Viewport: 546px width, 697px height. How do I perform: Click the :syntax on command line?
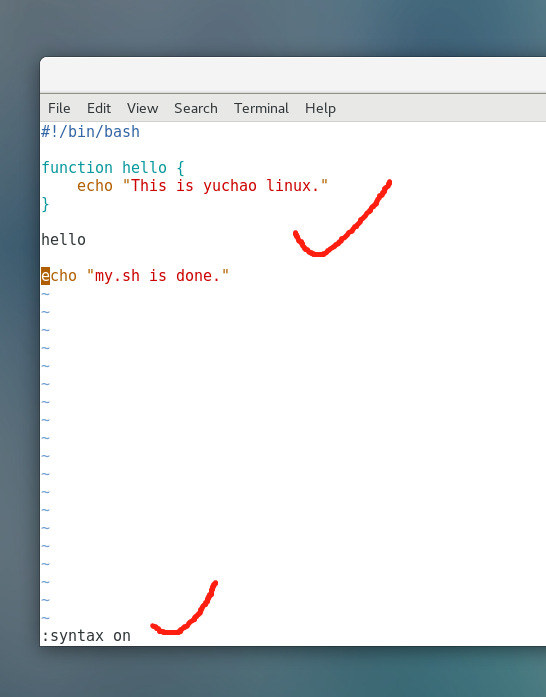tap(86, 636)
